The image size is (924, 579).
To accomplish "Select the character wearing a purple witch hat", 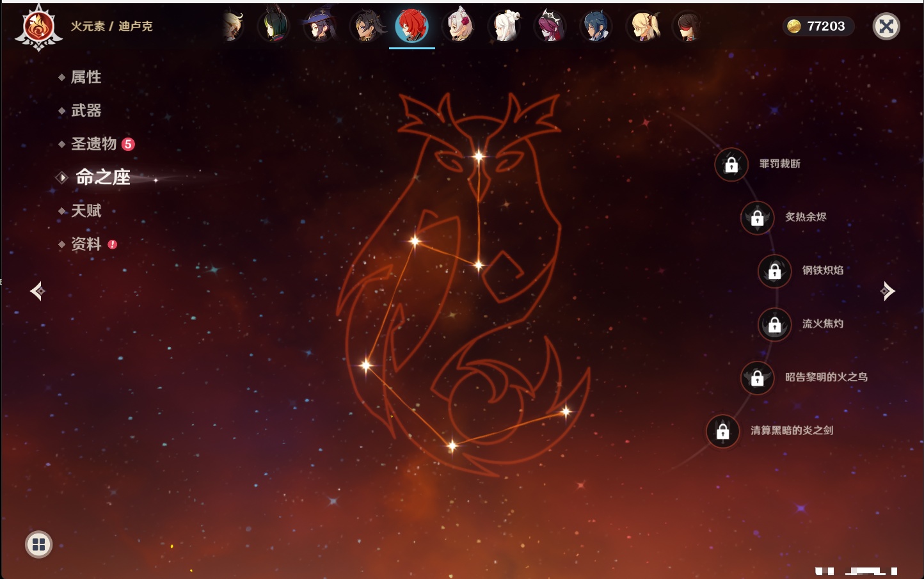I will tap(320, 27).
